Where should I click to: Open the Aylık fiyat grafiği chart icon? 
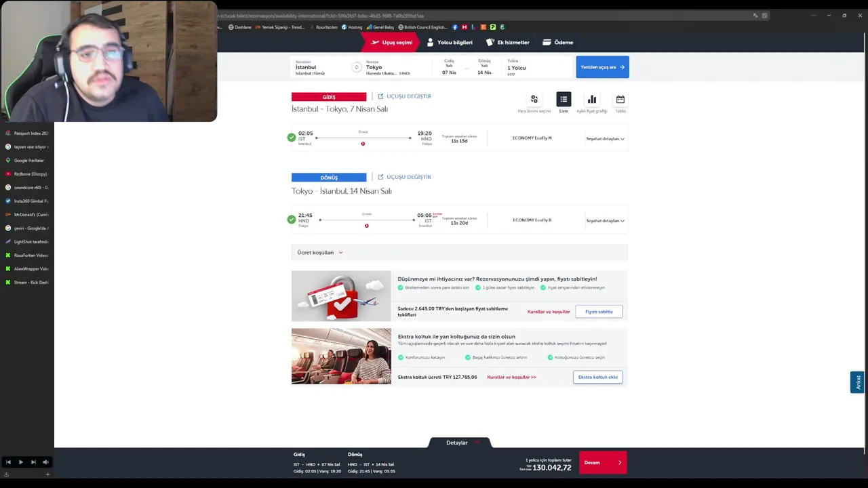pos(592,100)
